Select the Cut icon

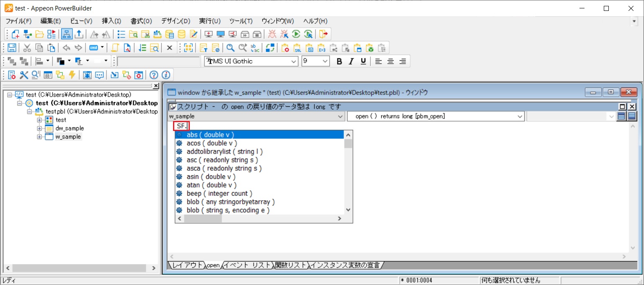click(26, 47)
